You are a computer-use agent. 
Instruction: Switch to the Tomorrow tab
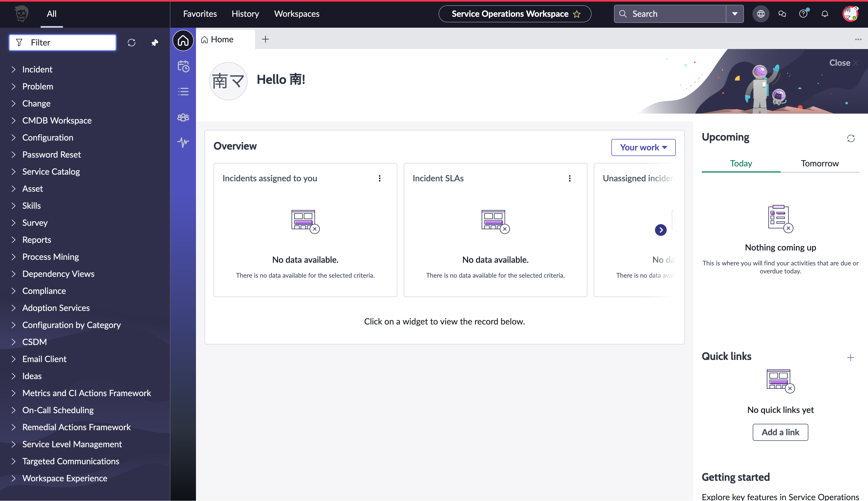point(820,163)
